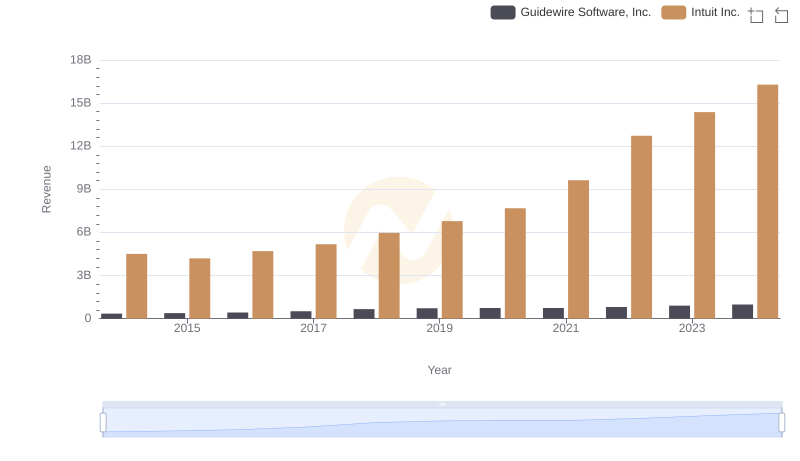
Task: Hide the Intuit Inc. series label
Action: pyautogui.click(x=715, y=12)
